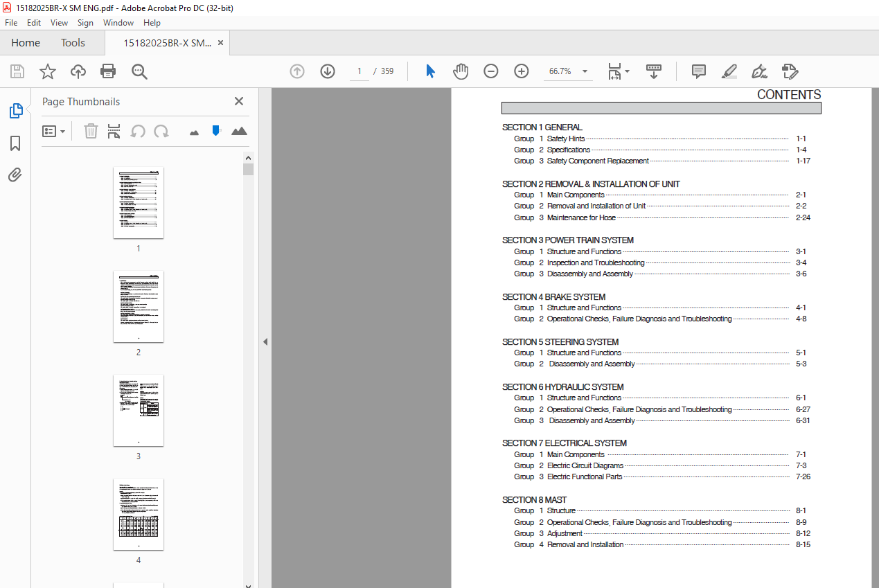Click the 66.7% zoom value field
The width and height of the screenshot is (879, 588).
click(560, 71)
